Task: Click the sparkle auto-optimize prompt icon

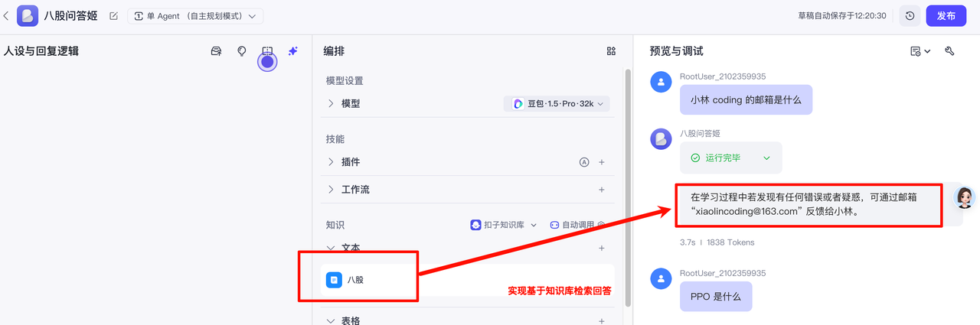Action: coord(292,51)
